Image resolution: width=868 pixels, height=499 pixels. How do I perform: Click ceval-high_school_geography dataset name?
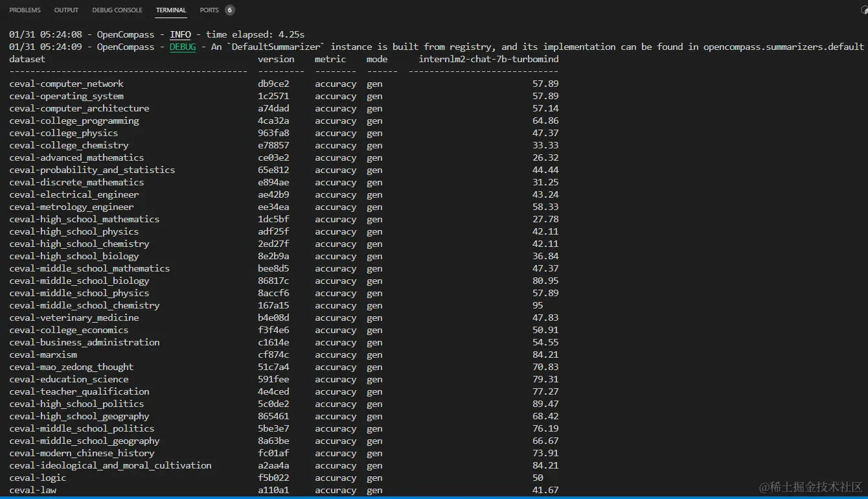click(x=79, y=416)
